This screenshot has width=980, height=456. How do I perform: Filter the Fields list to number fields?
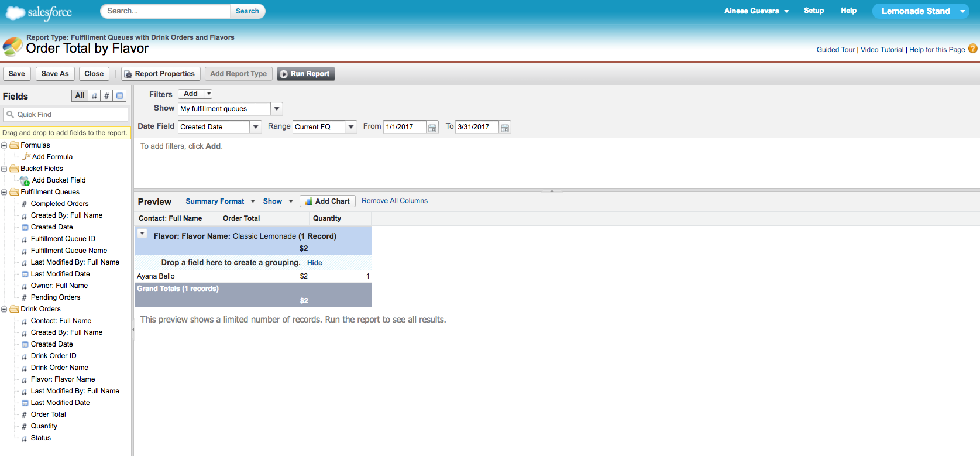click(106, 96)
